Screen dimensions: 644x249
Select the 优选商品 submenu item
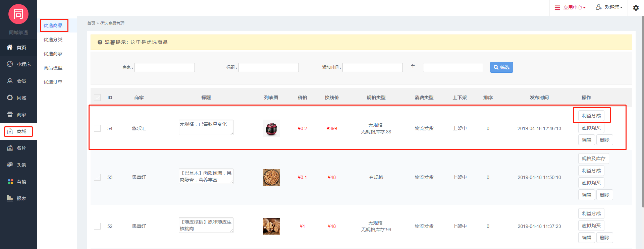point(57,25)
